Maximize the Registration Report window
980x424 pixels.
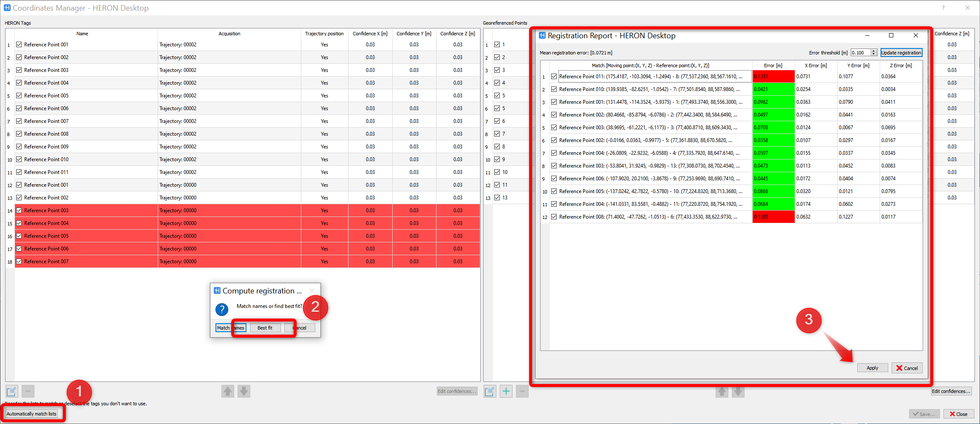click(891, 35)
